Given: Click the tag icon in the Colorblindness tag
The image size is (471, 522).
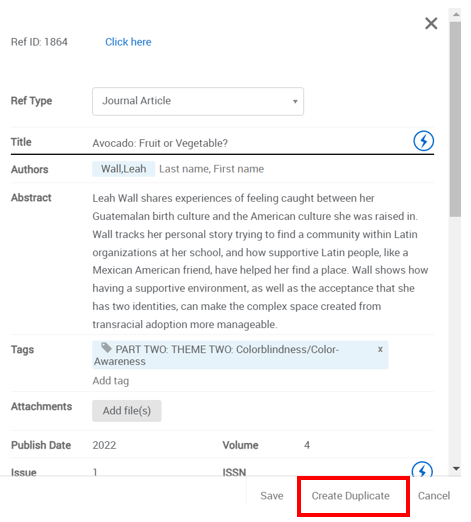Looking at the screenshot, I should [x=106, y=348].
